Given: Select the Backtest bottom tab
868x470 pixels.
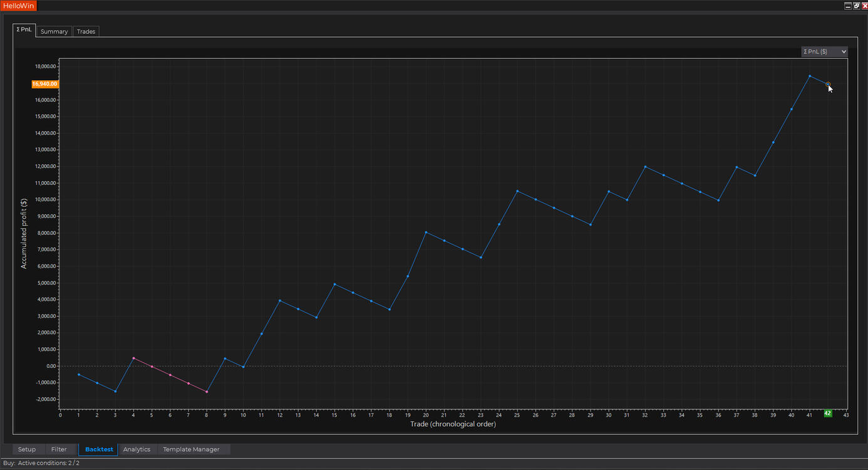Looking at the screenshot, I should [99, 449].
